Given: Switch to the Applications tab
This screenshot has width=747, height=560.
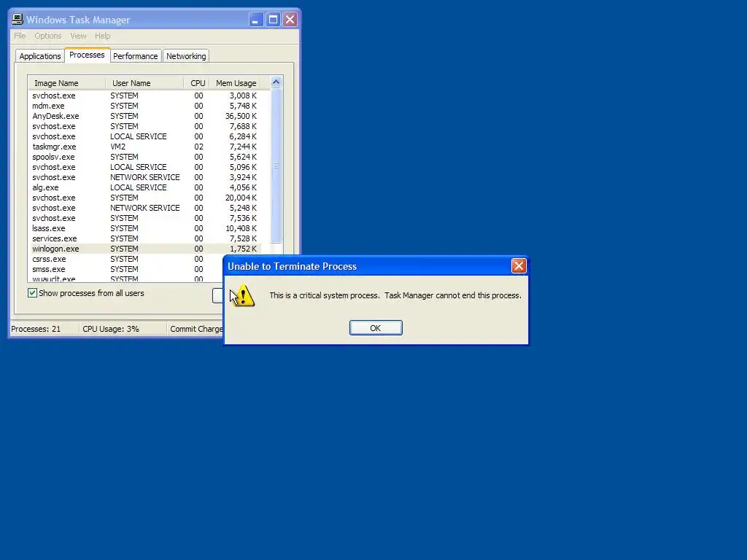Looking at the screenshot, I should (40, 56).
